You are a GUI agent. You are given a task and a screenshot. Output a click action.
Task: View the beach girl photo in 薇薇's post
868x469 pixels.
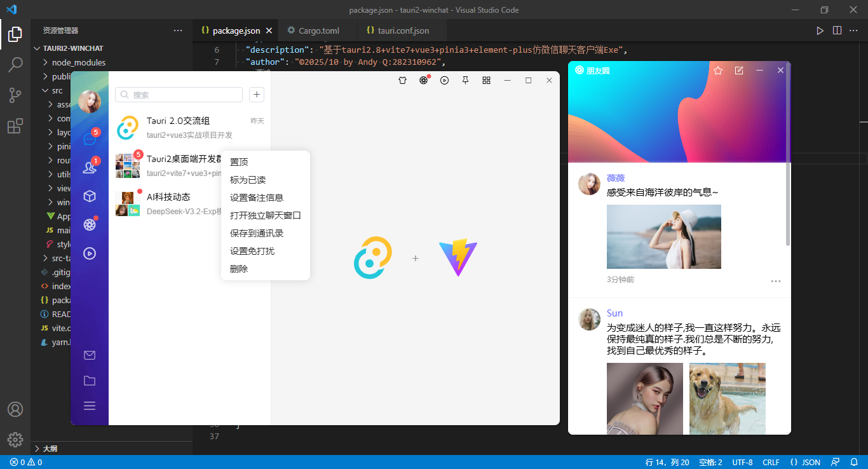click(664, 236)
